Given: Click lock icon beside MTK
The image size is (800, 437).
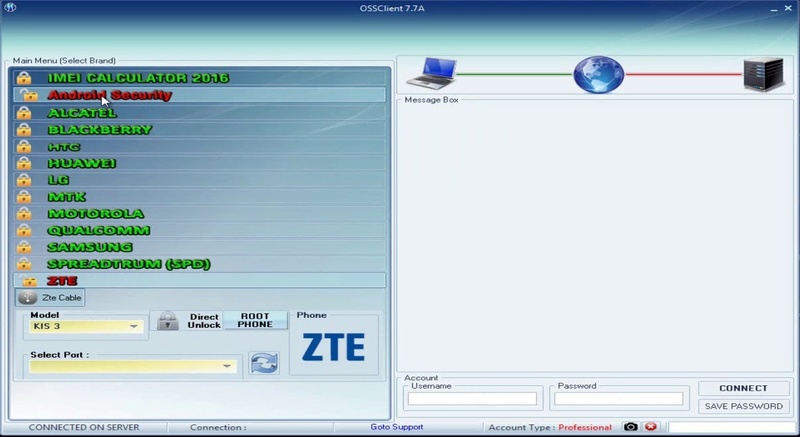Looking at the screenshot, I should click(x=24, y=197).
